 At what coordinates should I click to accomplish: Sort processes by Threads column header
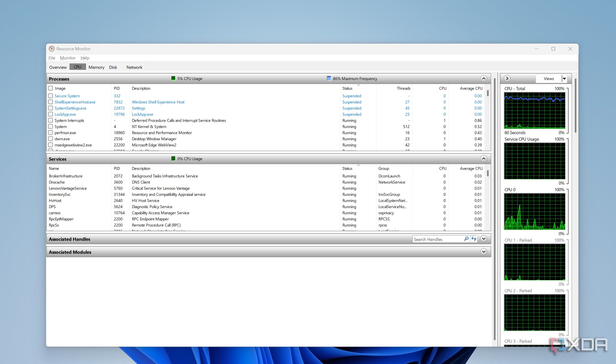click(x=403, y=88)
